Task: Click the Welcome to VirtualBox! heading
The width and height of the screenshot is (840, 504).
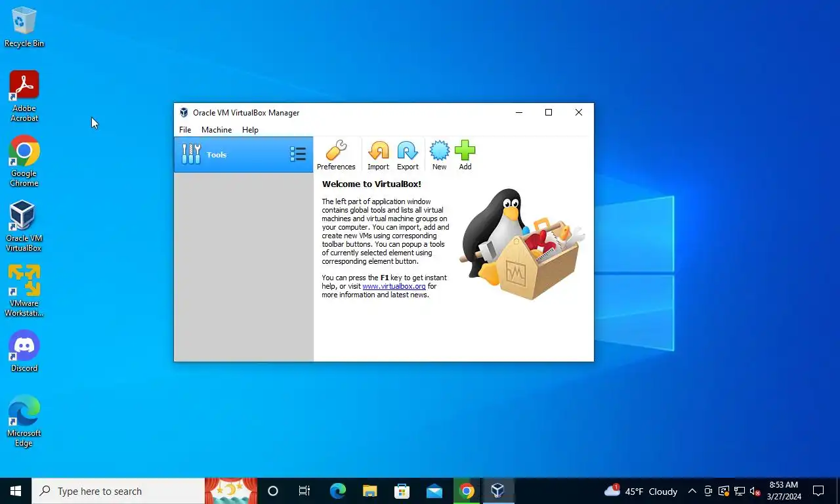Action: [x=371, y=184]
